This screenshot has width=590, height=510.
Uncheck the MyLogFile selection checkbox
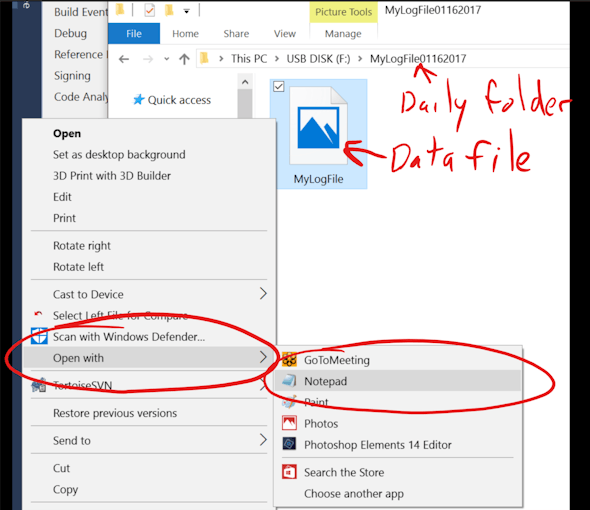click(279, 87)
